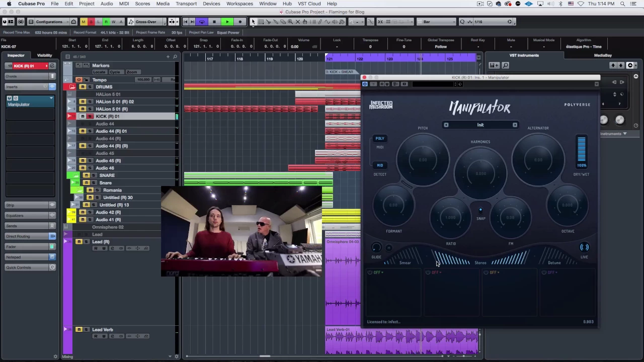
Task: Click the Init preset name display
Action: (x=480, y=125)
